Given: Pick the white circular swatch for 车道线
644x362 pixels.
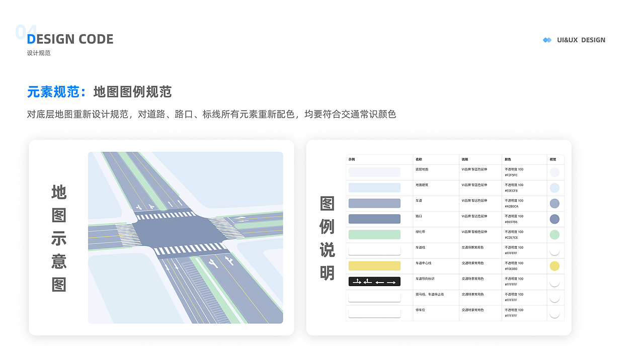Looking at the screenshot, I should [554, 250].
